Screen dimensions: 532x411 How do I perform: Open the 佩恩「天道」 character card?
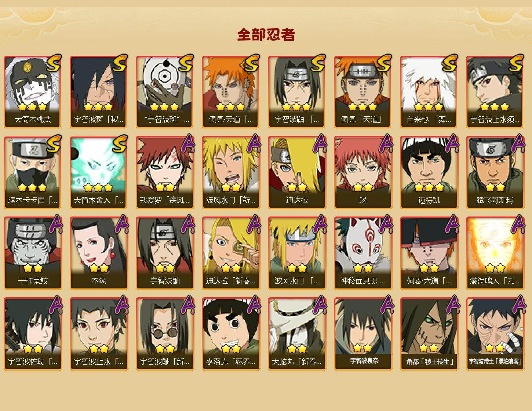pos(363,92)
